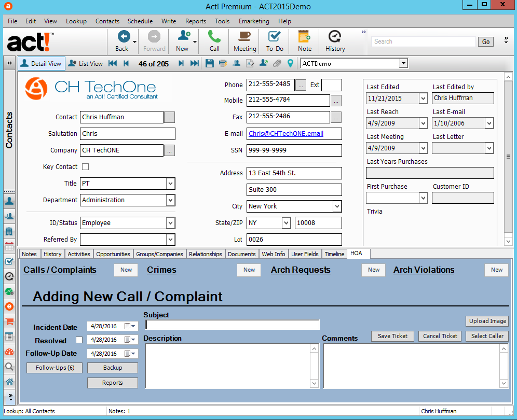Image resolution: width=517 pixels, height=420 pixels.
Task: Expand the ID/Status dropdown
Action: click(x=170, y=223)
